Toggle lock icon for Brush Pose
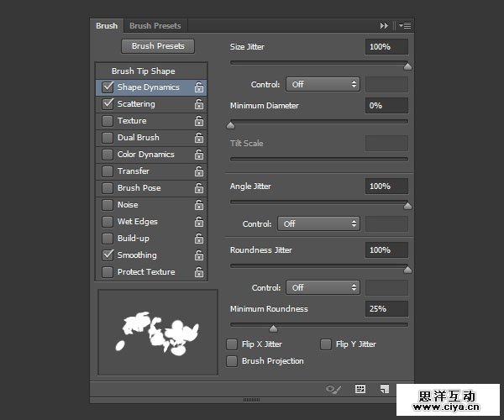This screenshot has height=420, width=504. [199, 188]
